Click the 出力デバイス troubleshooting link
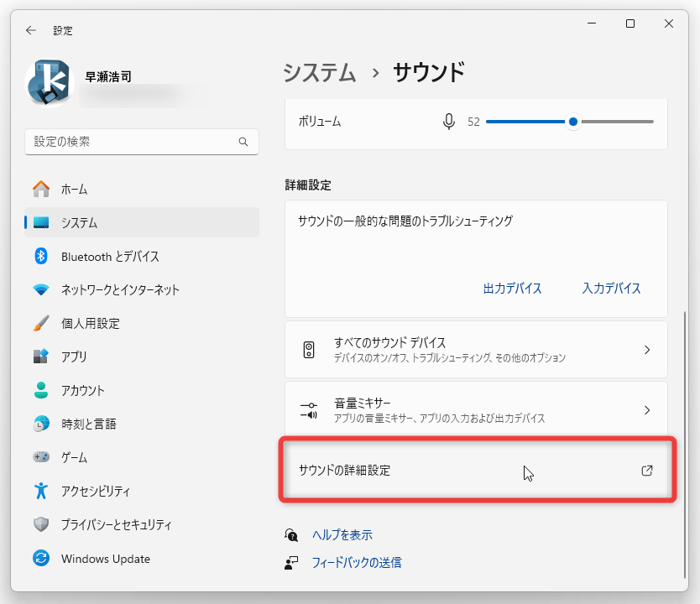The height and width of the screenshot is (604, 700). tap(513, 289)
